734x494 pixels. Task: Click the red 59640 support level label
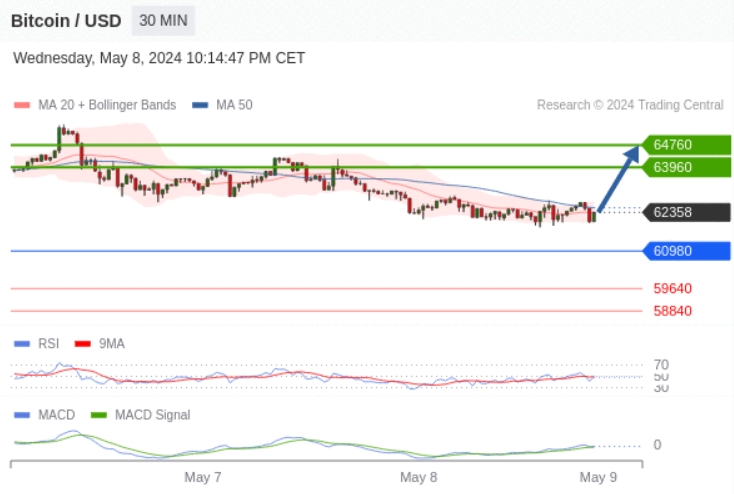coord(672,289)
